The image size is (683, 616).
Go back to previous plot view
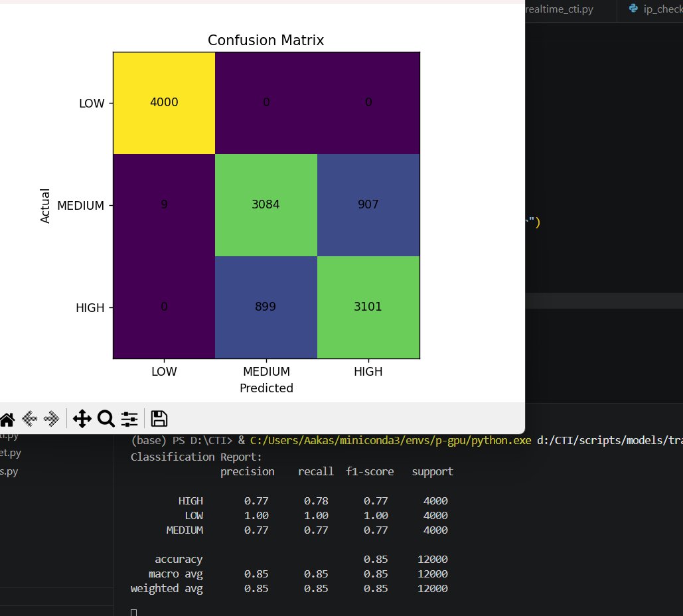(x=29, y=419)
